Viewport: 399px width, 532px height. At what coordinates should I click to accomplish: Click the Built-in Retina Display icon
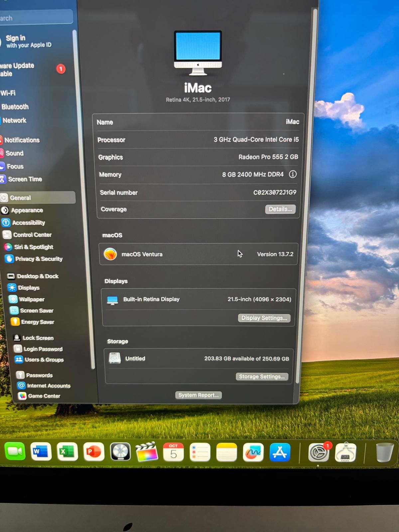point(112,300)
